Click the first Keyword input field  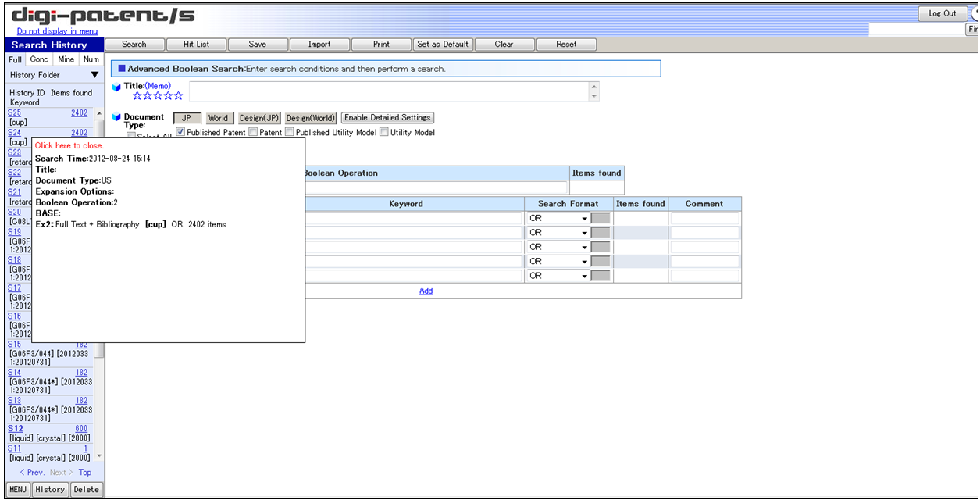click(x=412, y=219)
